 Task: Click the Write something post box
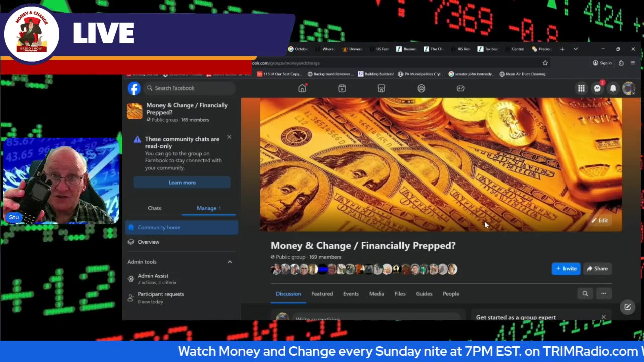click(x=375, y=318)
